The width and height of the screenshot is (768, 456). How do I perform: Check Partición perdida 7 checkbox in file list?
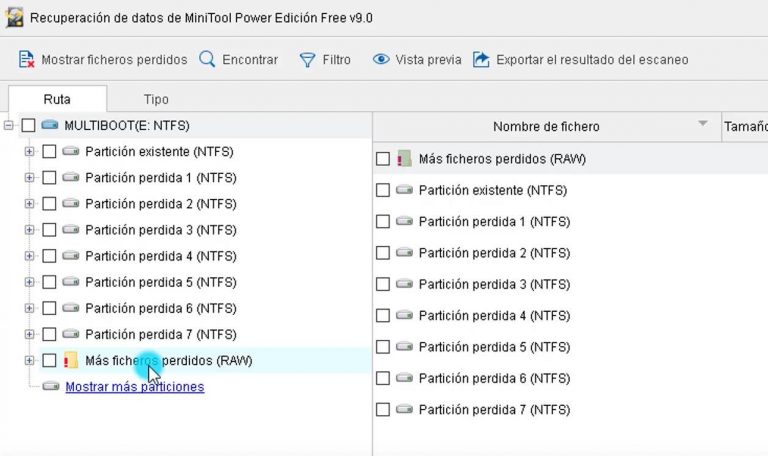(x=383, y=409)
